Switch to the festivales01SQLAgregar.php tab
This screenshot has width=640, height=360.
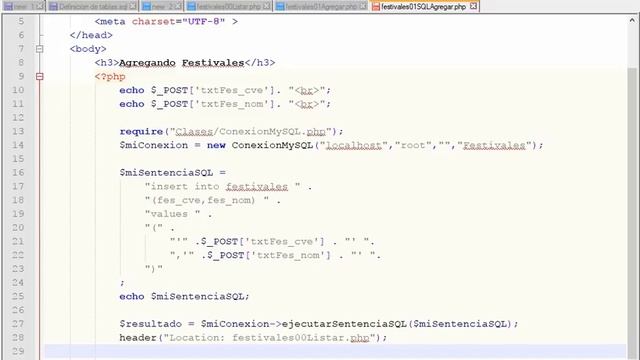pos(424,6)
